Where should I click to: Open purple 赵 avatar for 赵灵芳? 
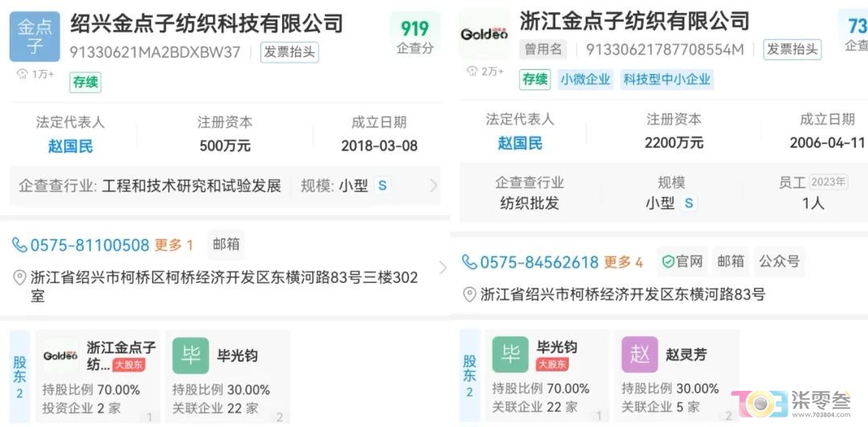[640, 355]
